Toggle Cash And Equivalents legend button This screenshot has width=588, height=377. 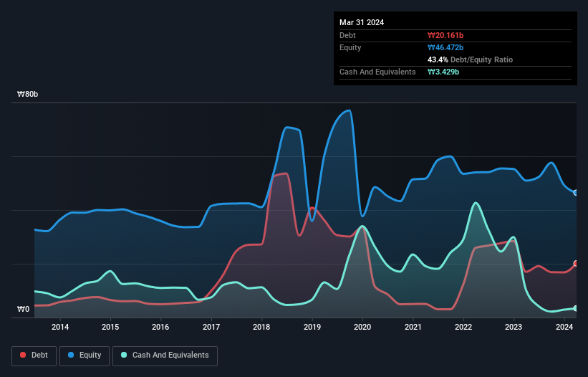point(165,355)
